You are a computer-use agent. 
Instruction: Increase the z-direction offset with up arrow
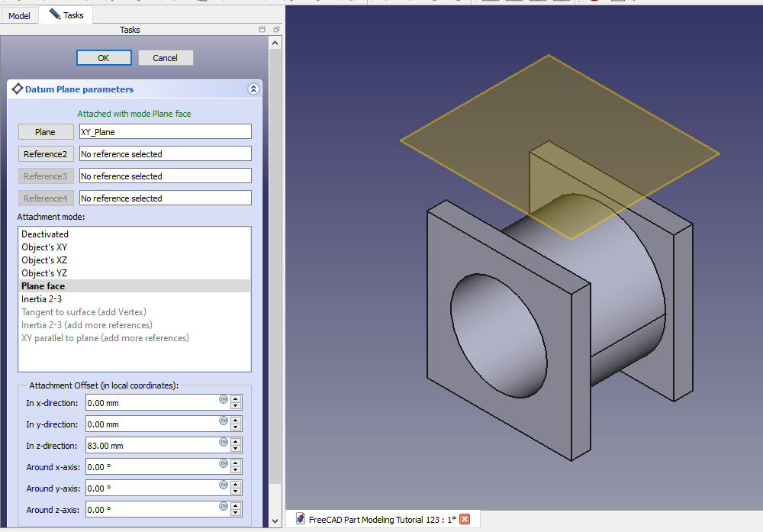click(236, 442)
